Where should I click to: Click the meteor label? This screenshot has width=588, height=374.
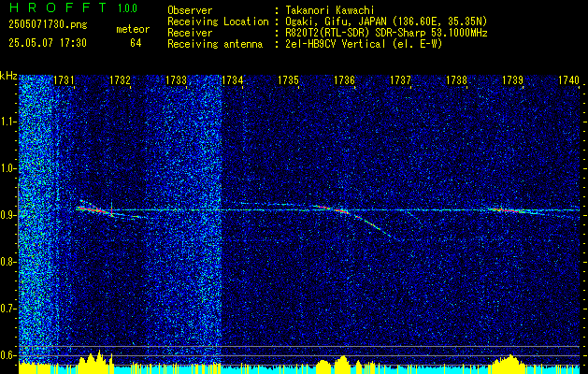click(133, 29)
